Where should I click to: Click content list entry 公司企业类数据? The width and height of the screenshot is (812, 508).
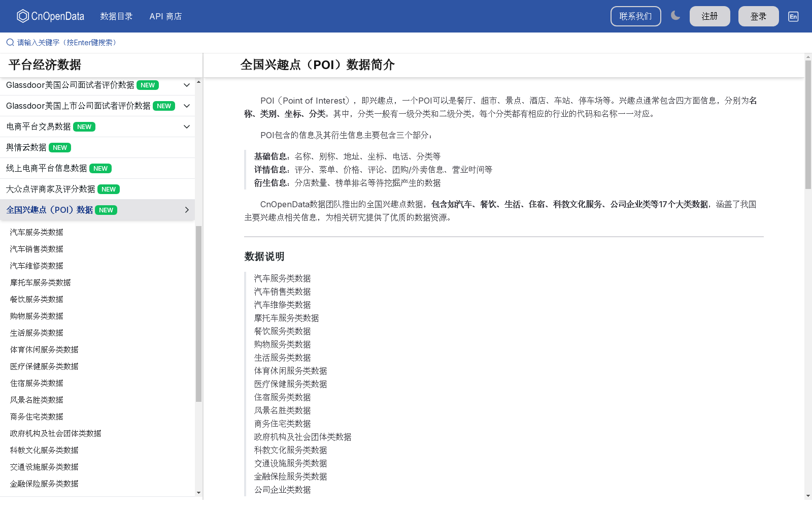coord(283,490)
